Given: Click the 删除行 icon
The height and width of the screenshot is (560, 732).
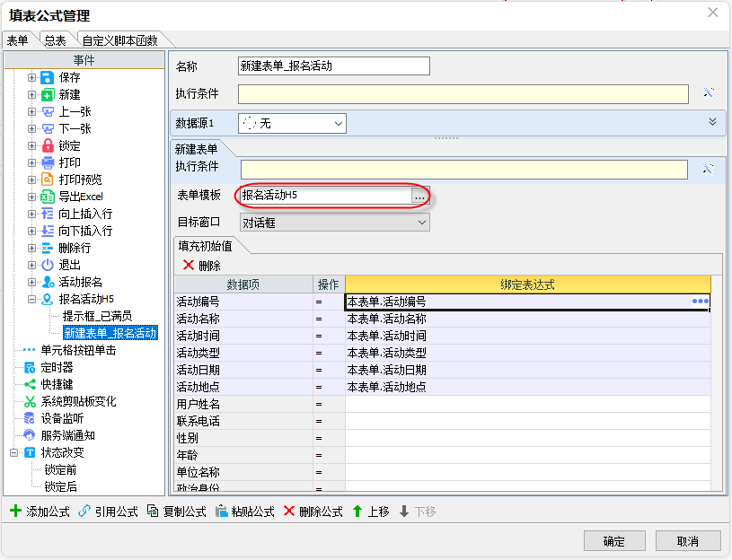Looking at the screenshot, I should click(47, 248).
